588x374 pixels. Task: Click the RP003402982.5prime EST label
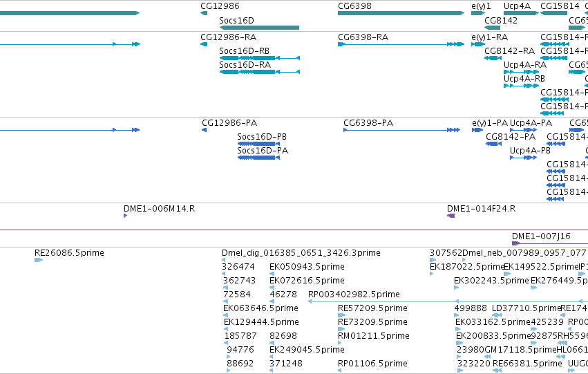tap(354, 294)
